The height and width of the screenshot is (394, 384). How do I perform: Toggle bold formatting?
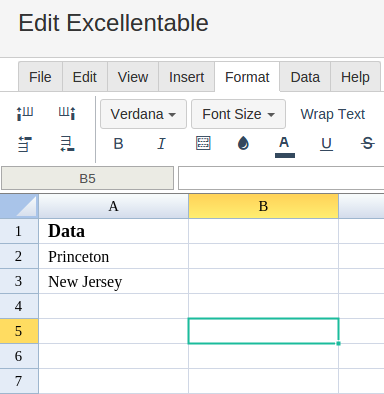click(118, 144)
